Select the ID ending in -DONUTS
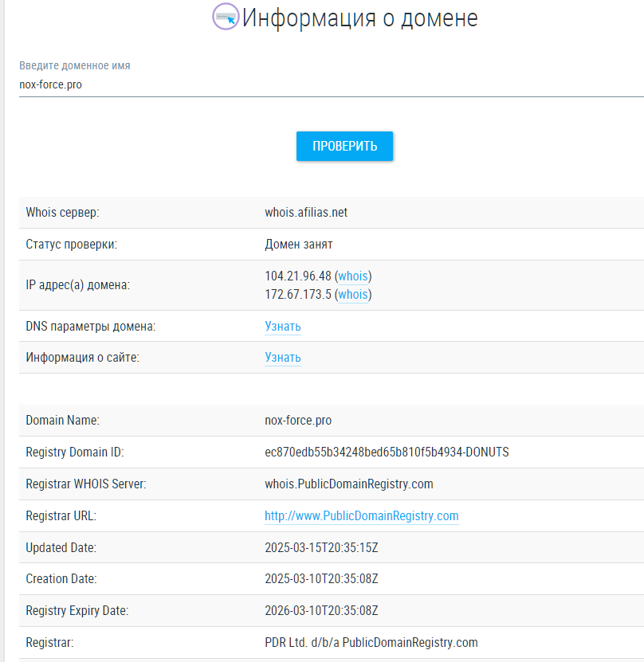The image size is (644, 662). (x=387, y=452)
